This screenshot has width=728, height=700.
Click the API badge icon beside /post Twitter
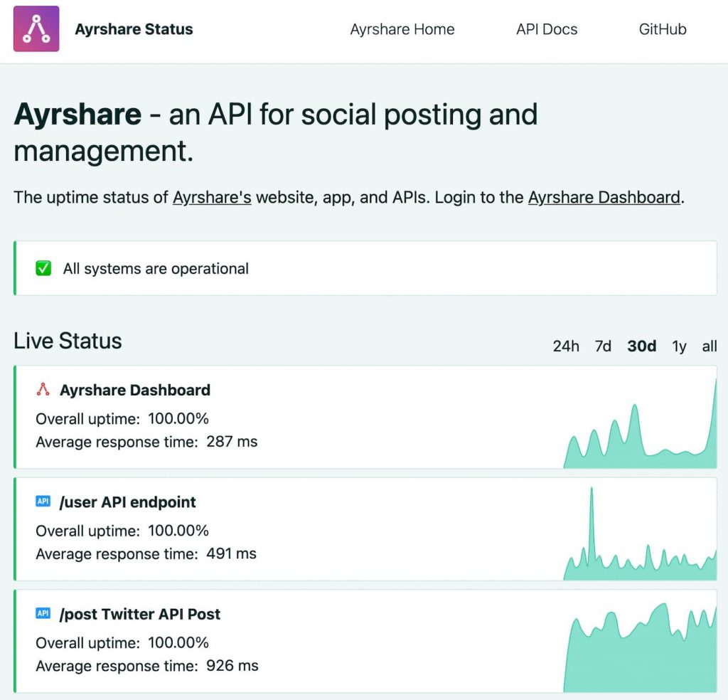43,613
